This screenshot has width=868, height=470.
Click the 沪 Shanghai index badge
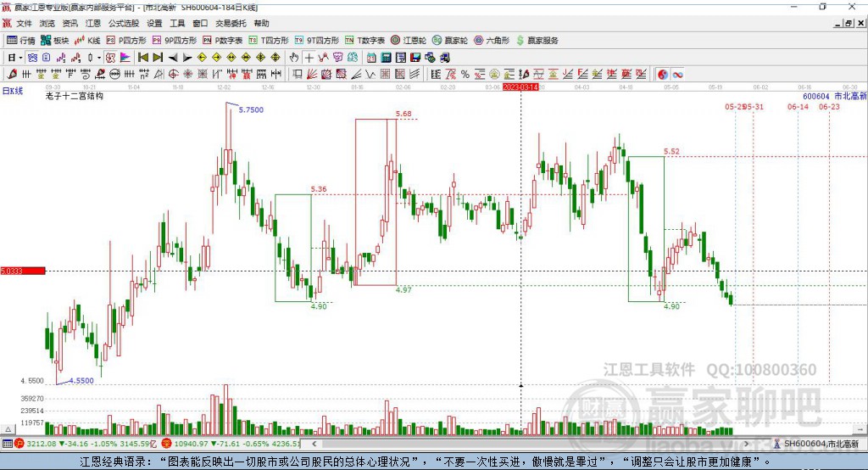click(x=19, y=444)
